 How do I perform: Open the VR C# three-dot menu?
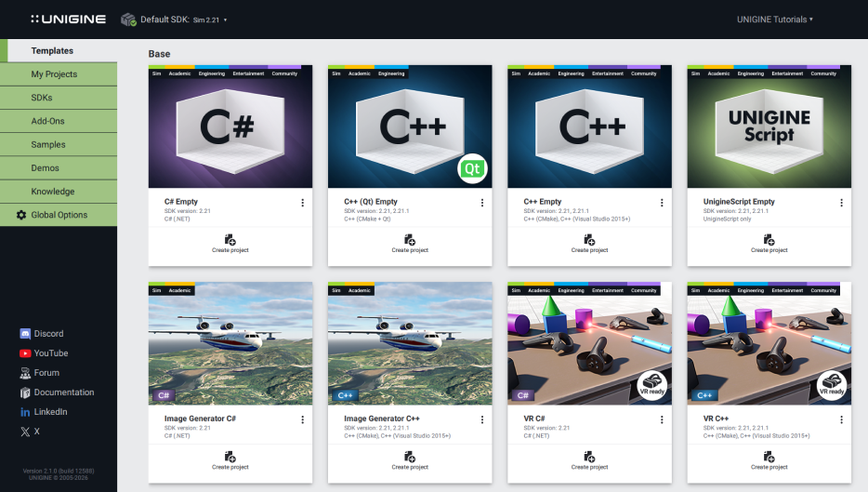pos(662,420)
